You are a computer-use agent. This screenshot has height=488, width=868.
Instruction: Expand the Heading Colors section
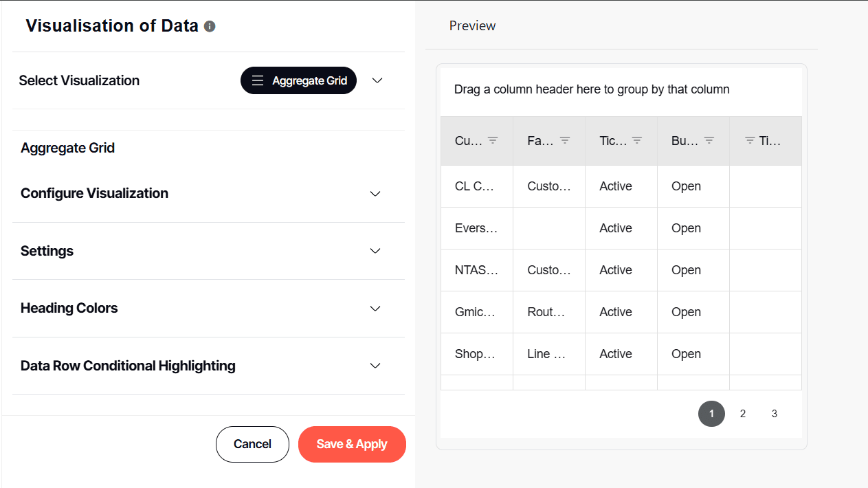click(x=375, y=309)
